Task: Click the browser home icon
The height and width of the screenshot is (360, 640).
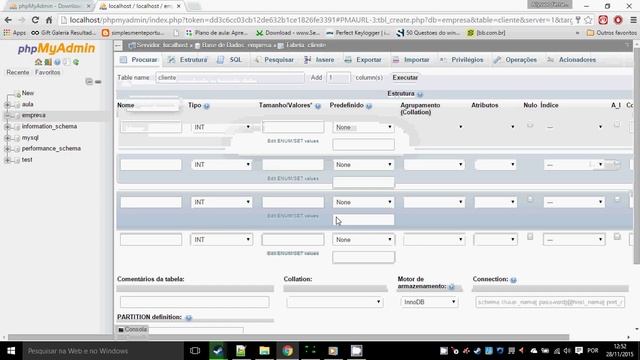Action: [49, 20]
